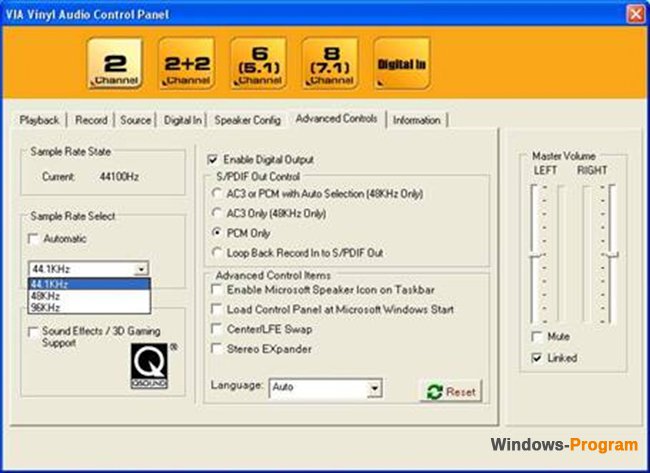This screenshot has height=473, width=650.
Task: Click the QSound logo icon
Action: (x=150, y=366)
